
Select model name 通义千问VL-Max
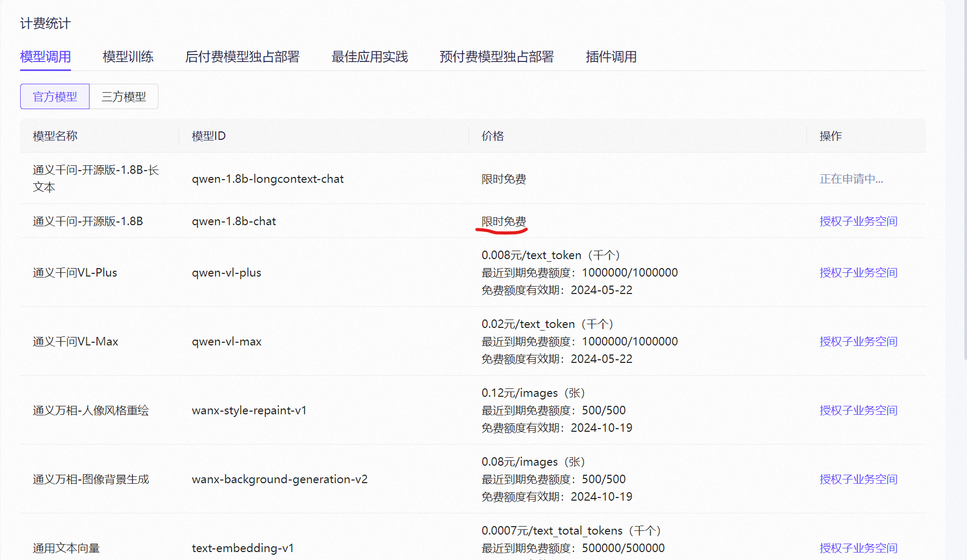(75, 341)
